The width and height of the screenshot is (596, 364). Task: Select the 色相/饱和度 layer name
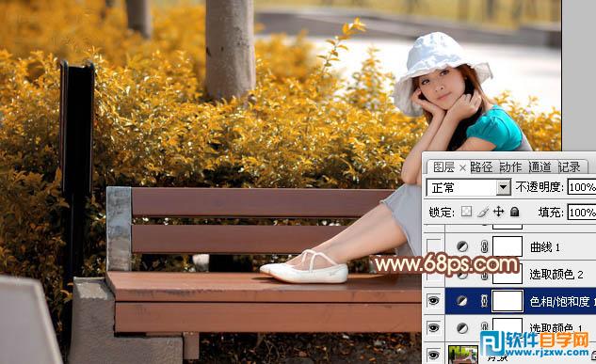coord(562,301)
